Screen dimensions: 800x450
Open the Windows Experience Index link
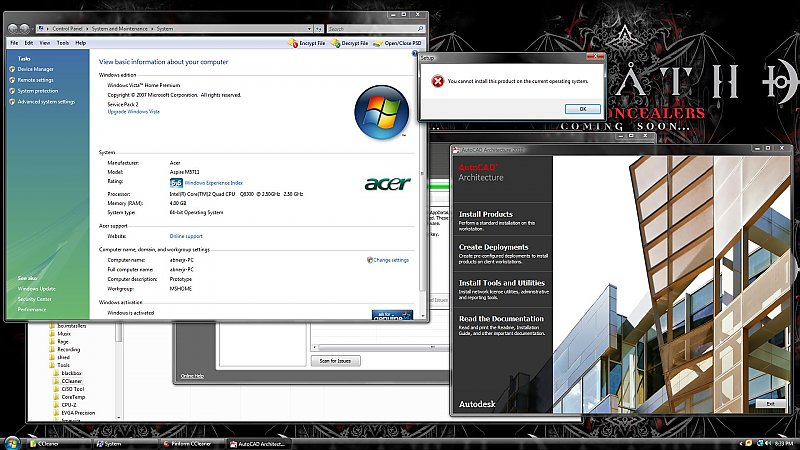213,183
